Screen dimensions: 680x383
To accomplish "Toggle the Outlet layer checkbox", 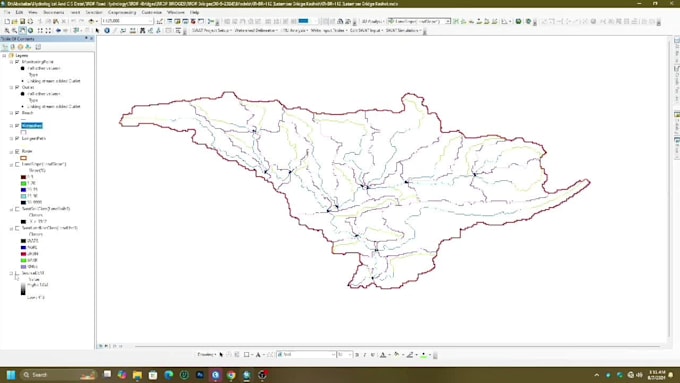I will click(x=17, y=87).
